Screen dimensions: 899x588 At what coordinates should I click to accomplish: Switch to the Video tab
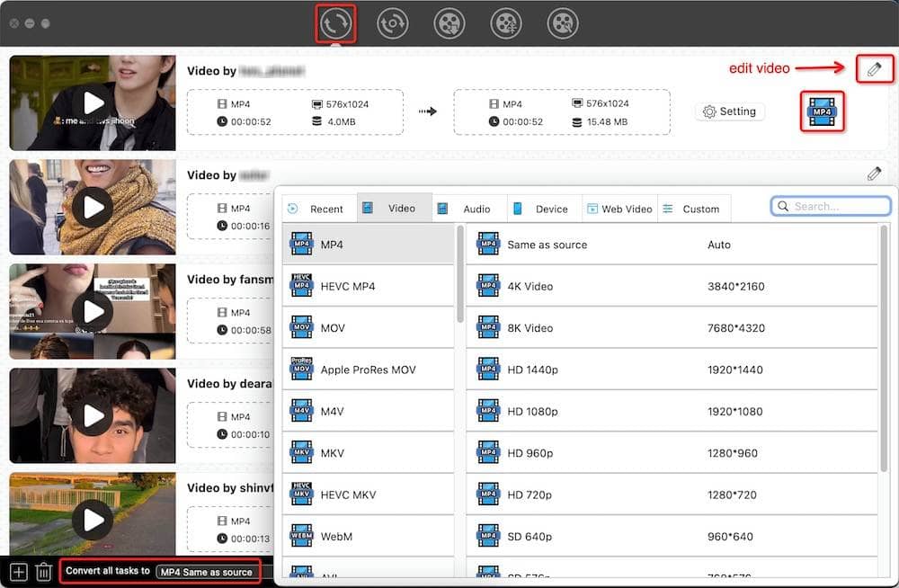[x=395, y=209]
